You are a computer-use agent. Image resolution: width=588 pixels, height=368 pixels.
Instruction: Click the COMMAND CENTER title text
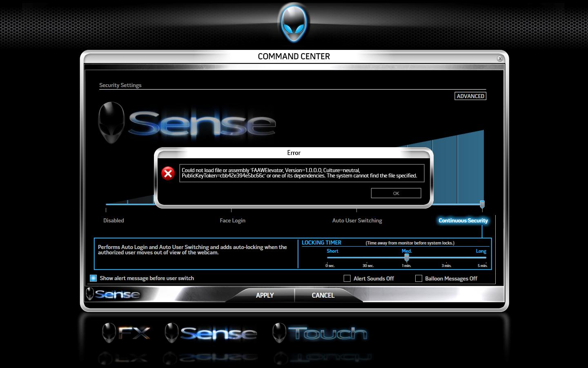(x=294, y=56)
